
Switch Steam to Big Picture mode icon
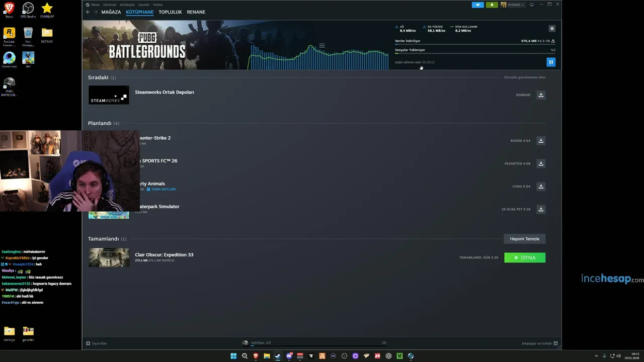532,5
